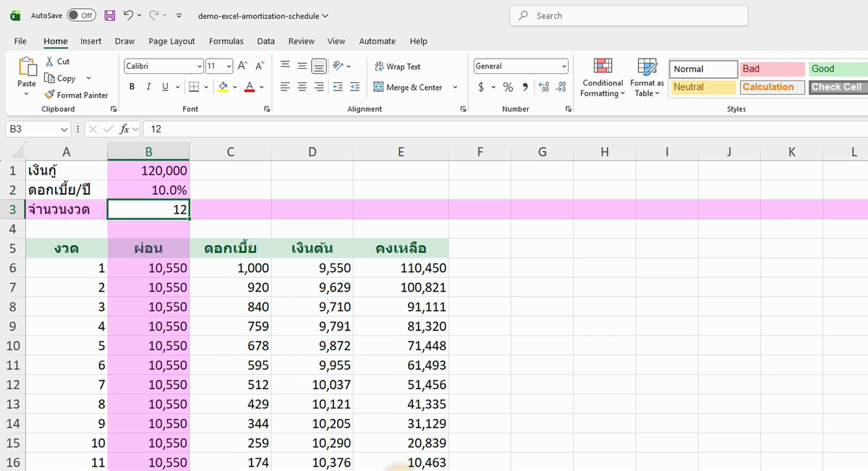Select the Middle Align icon

point(302,66)
